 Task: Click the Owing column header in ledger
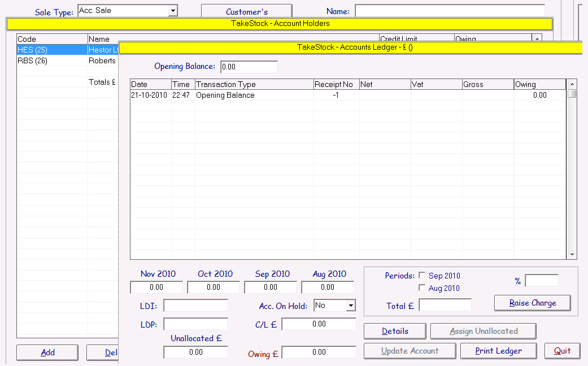(540, 84)
